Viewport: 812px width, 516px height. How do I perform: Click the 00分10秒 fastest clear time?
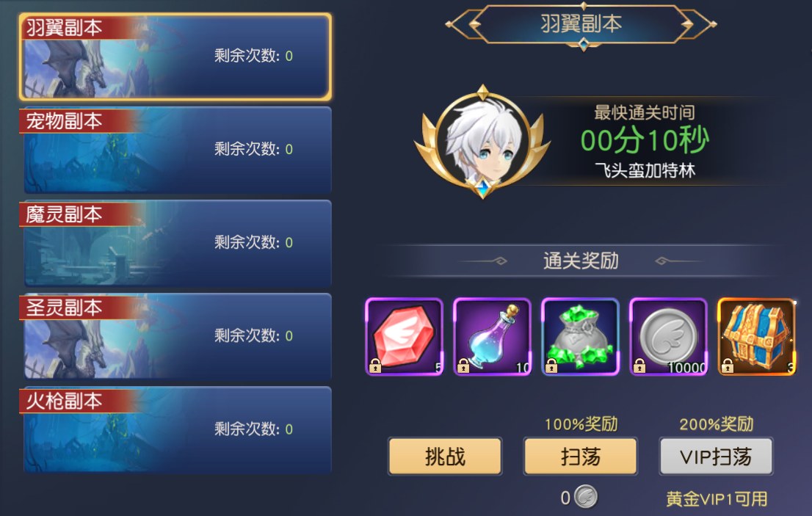pos(644,140)
